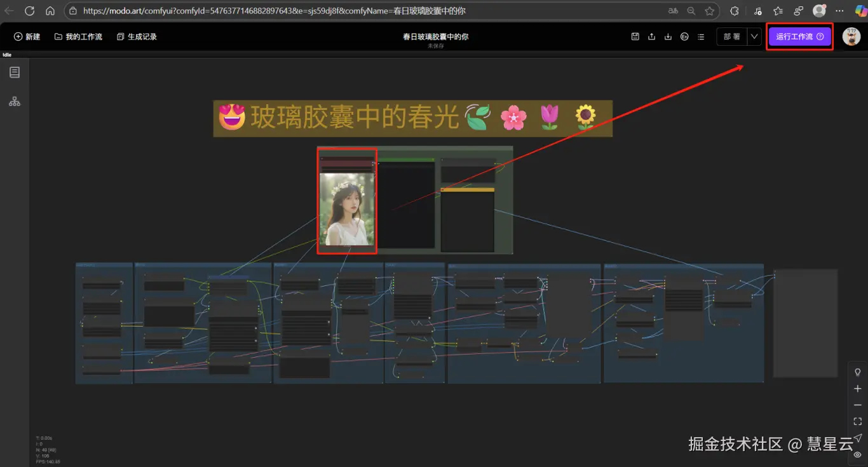The image size is (868, 467).
Task: Open the node tree icon in left sidebar
Action: pyautogui.click(x=15, y=101)
